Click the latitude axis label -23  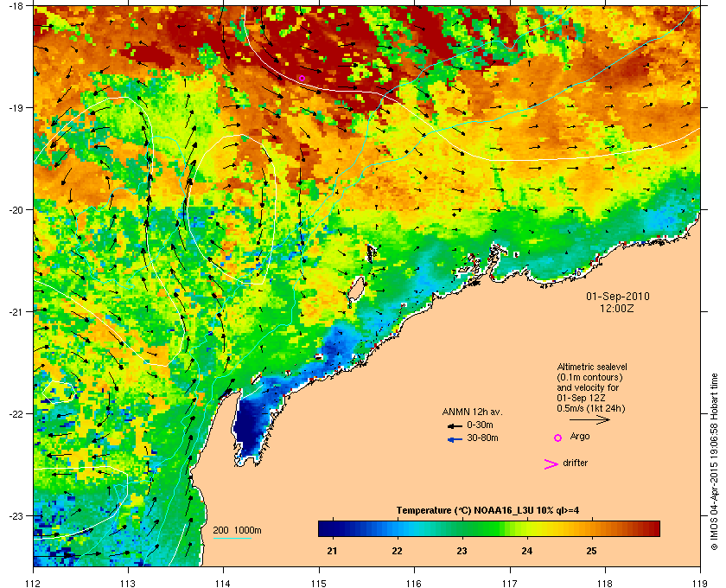(15, 515)
